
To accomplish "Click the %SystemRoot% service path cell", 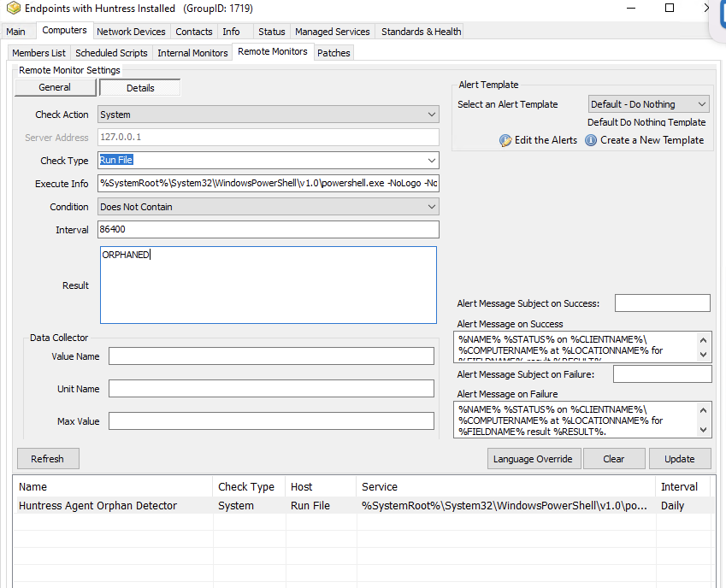I will coord(505,506).
